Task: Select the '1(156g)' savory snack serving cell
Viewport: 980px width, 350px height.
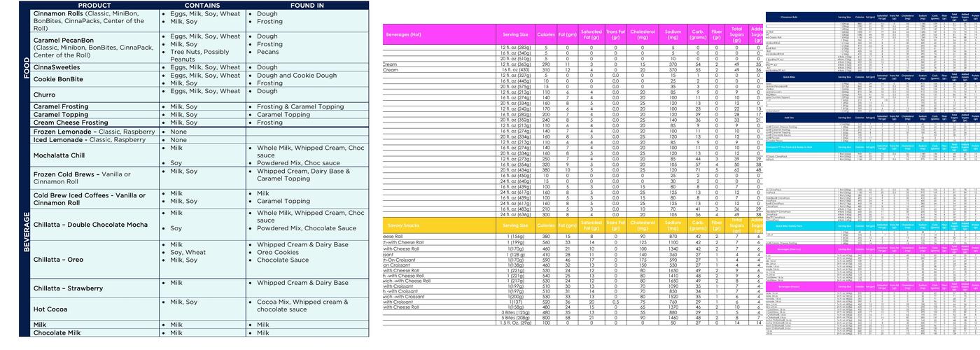Action: coord(515,237)
